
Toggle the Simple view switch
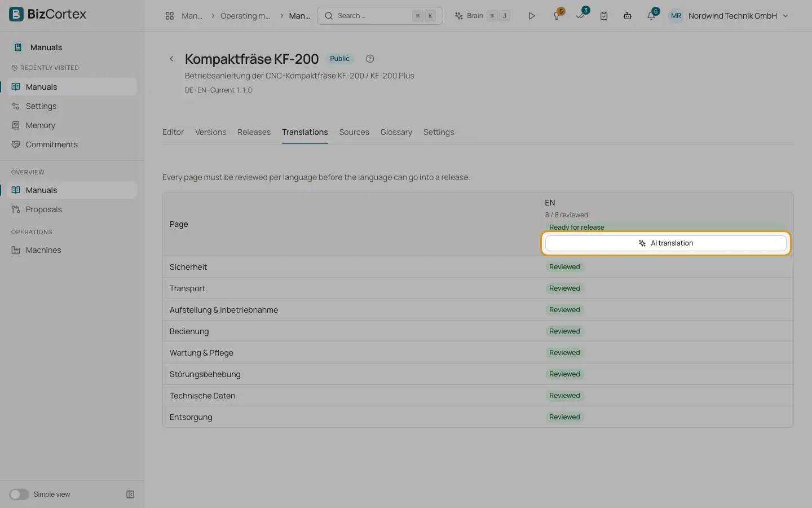(x=19, y=494)
